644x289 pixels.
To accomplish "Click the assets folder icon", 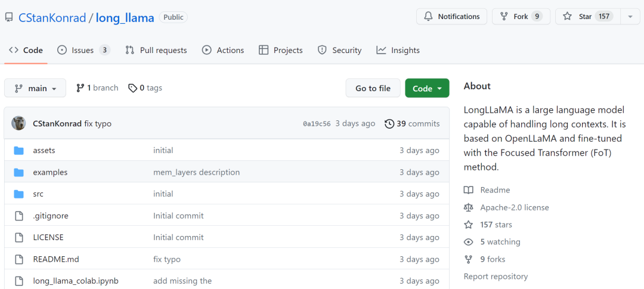I will (x=18, y=151).
